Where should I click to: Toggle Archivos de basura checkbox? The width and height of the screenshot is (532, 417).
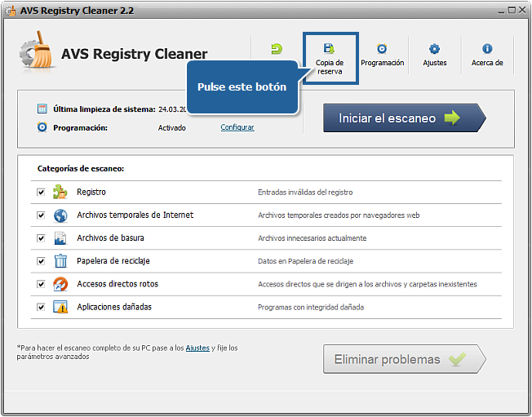pos(41,238)
